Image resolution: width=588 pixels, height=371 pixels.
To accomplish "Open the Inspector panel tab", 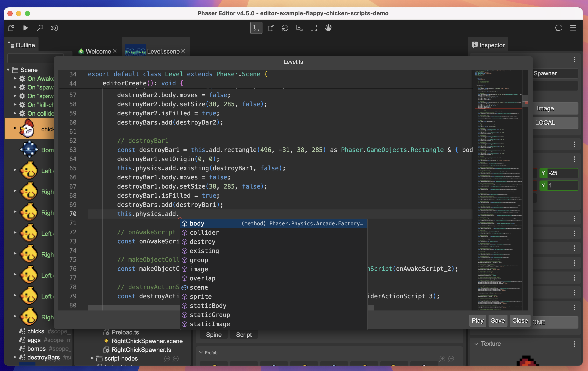I will (x=488, y=45).
